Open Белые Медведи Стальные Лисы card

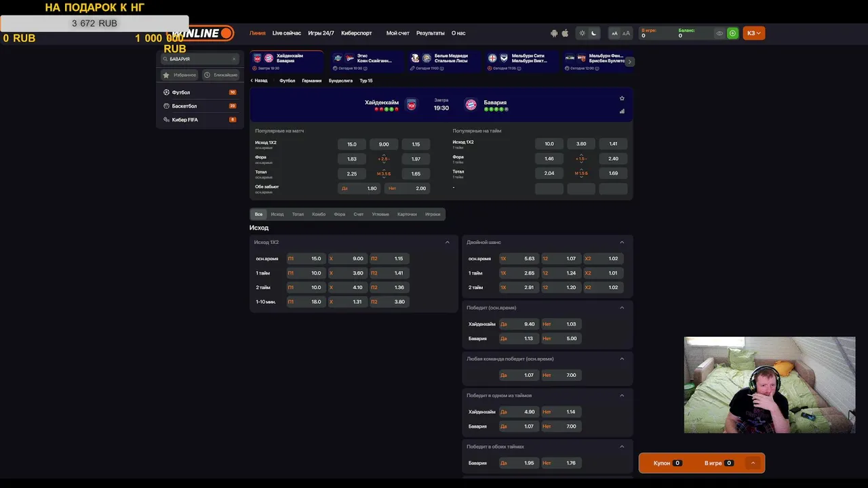coord(444,61)
